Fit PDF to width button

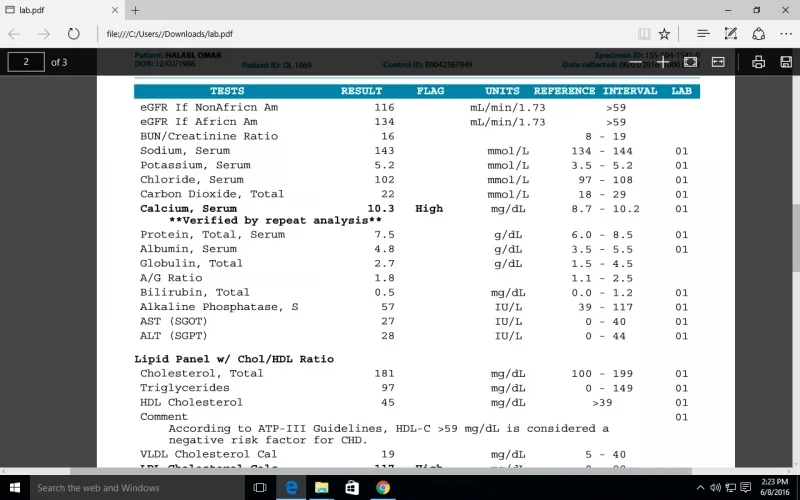click(718, 62)
